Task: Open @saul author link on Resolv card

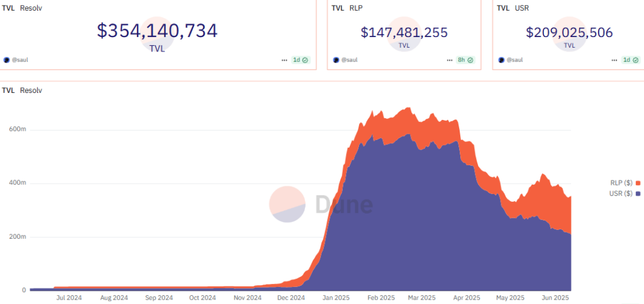Action: click(x=19, y=60)
